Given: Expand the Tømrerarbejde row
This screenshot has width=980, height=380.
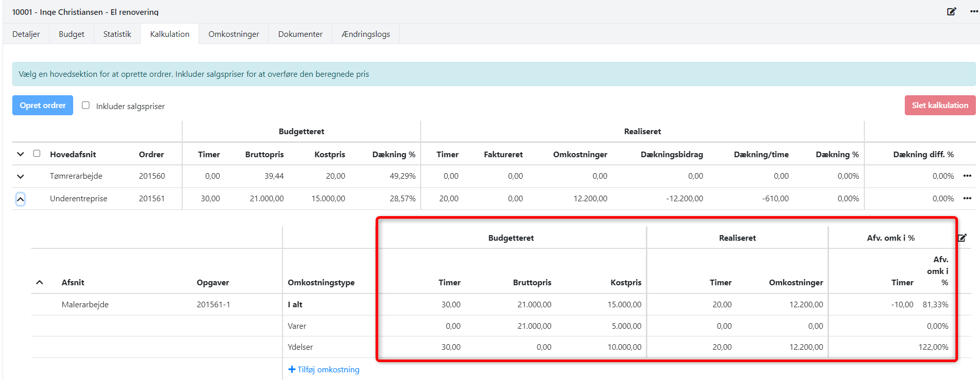Looking at the screenshot, I should pyautogui.click(x=20, y=176).
